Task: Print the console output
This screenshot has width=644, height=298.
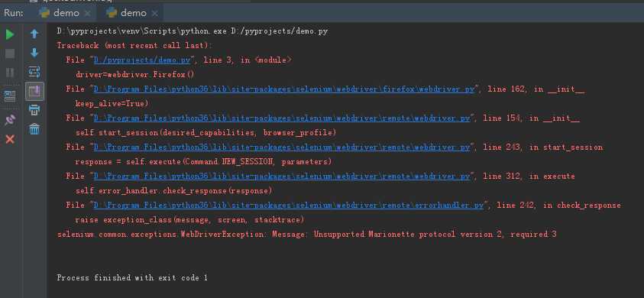Action: pyautogui.click(x=34, y=110)
